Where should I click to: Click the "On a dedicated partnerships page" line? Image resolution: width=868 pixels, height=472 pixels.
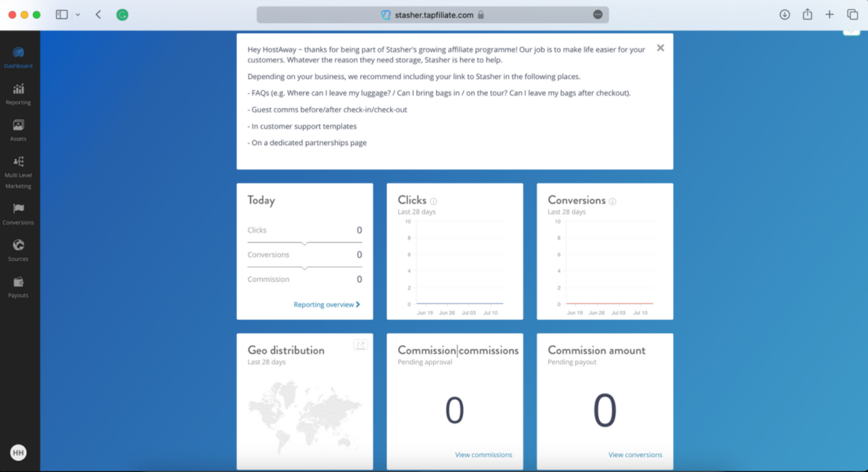pyautogui.click(x=307, y=143)
